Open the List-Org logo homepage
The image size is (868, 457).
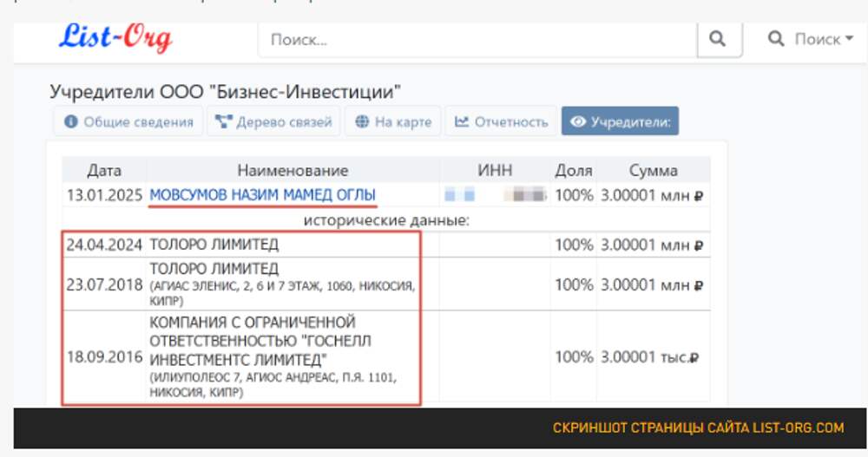[115, 37]
